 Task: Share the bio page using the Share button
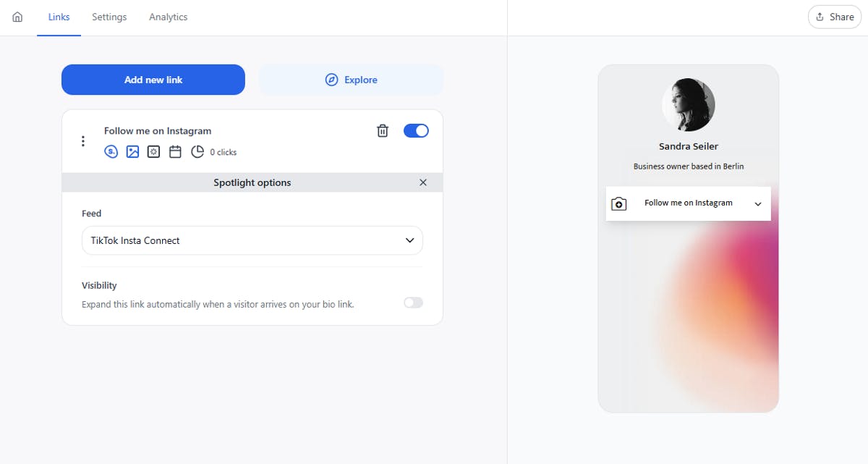(x=834, y=17)
